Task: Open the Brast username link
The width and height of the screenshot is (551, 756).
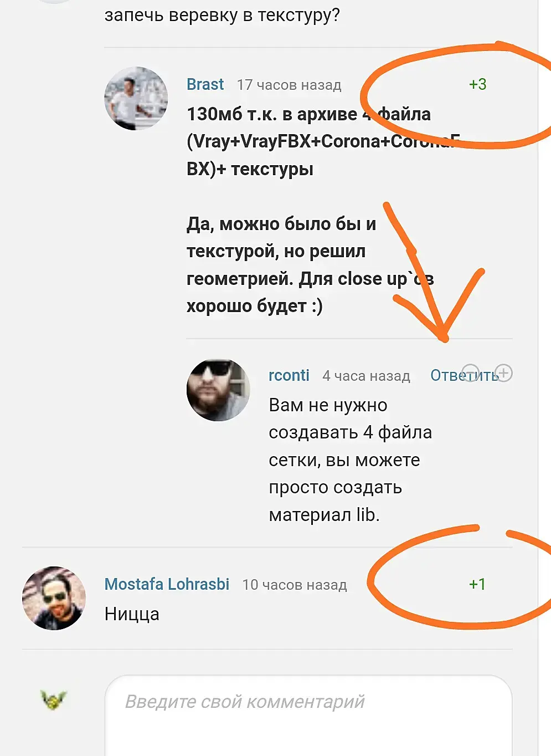Action: [205, 84]
